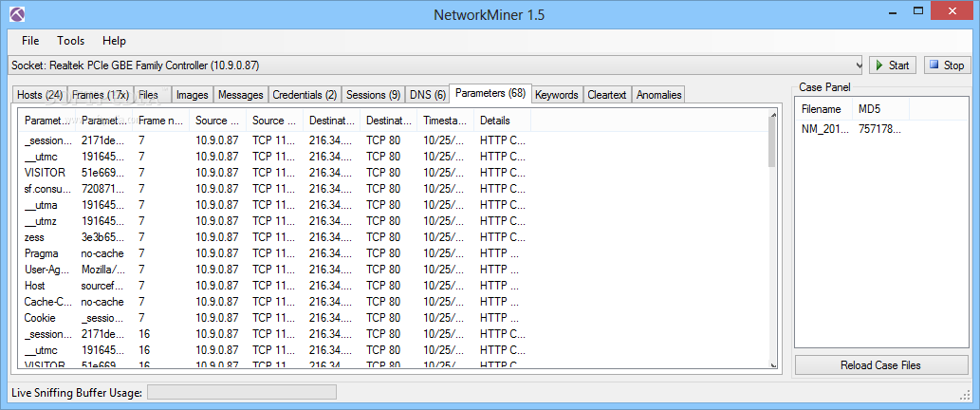
Task: Click scroll down arrow of parameters list
Action: pyautogui.click(x=772, y=365)
